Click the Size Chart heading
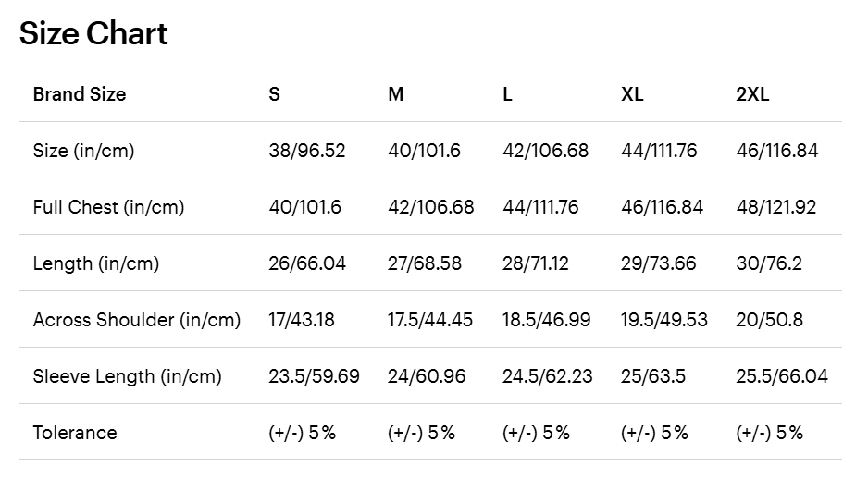The height and width of the screenshot is (490, 868). (93, 34)
